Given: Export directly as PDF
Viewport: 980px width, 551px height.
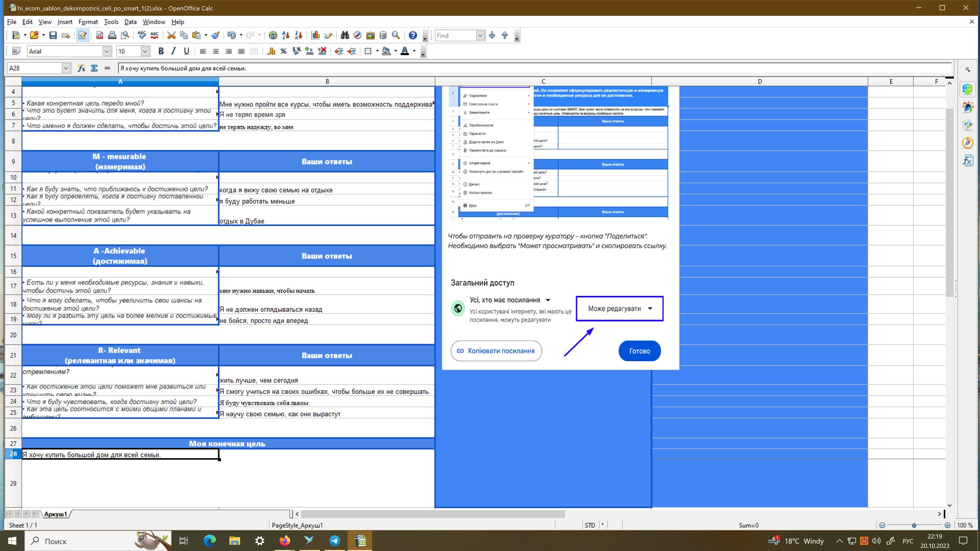Looking at the screenshot, I should point(100,35).
